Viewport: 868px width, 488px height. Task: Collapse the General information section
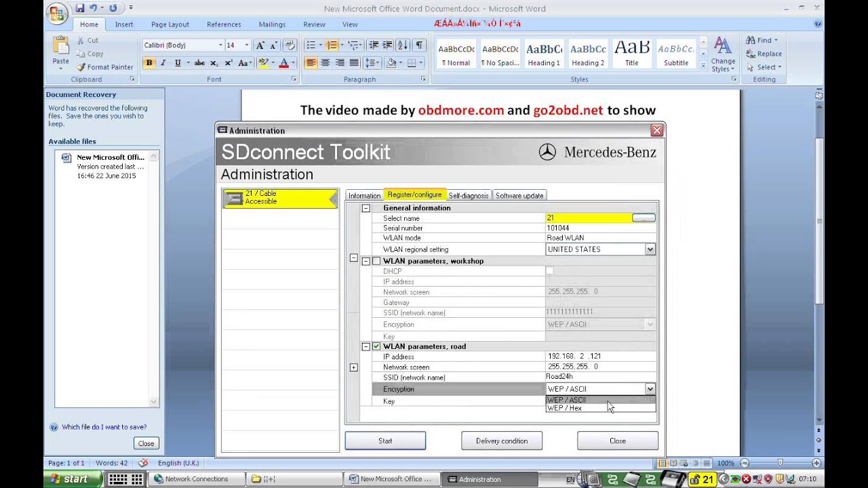pyautogui.click(x=366, y=208)
